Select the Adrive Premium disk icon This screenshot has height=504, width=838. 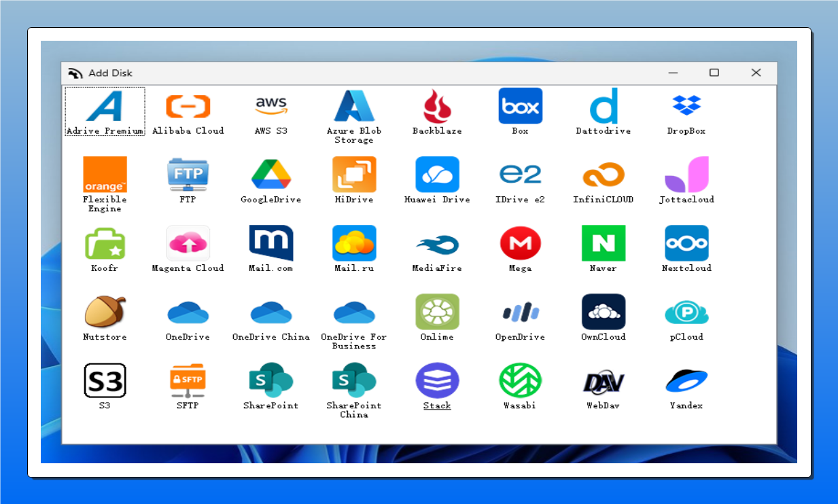(x=105, y=107)
